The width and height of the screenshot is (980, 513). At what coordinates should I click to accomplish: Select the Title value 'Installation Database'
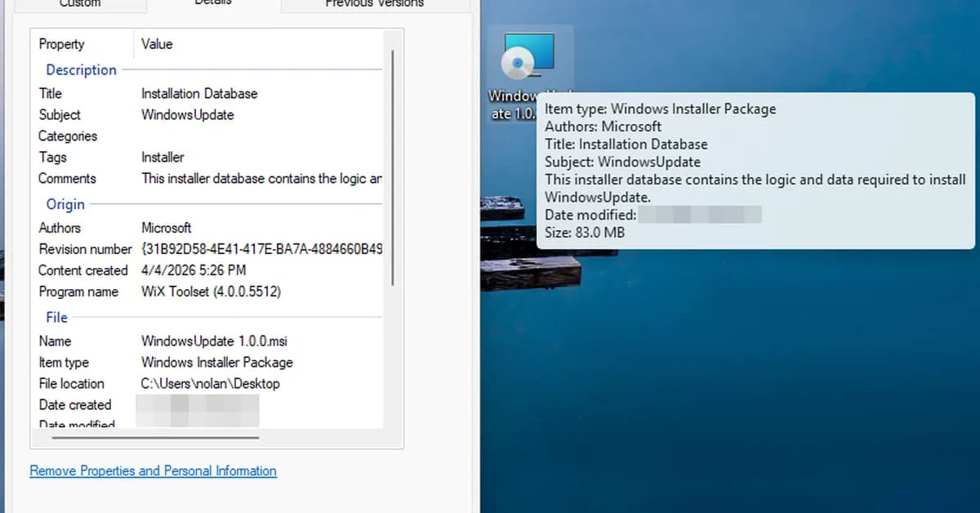(x=199, y=93)
